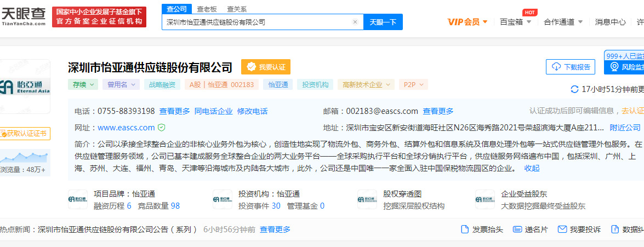Image resolution: width=644 pixels, height=247 pixels.
Task: Click the phone number 0755-88393198
Action: click(126, 111)
